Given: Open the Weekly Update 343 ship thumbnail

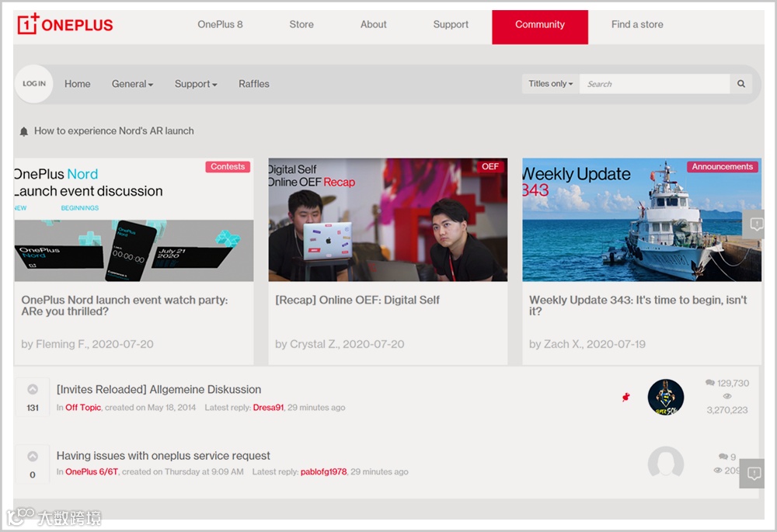Looking at the screenshot, I should pos(642,220).
